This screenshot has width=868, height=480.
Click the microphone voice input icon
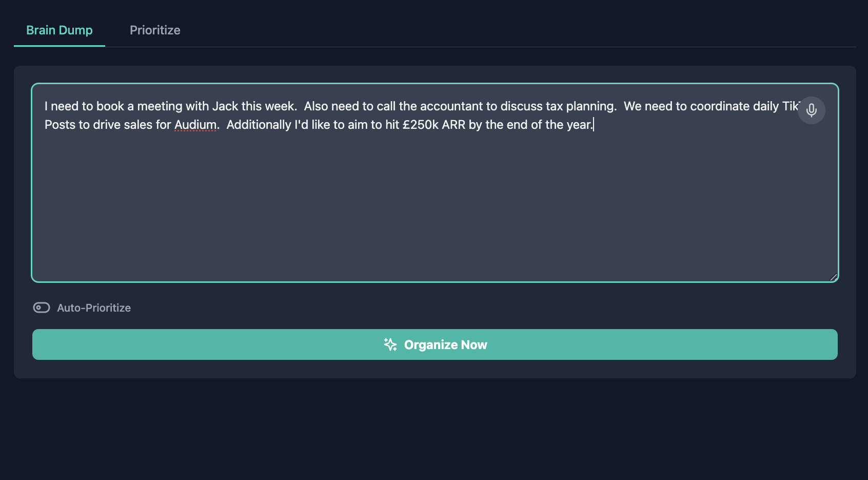(x=811, y=110)
